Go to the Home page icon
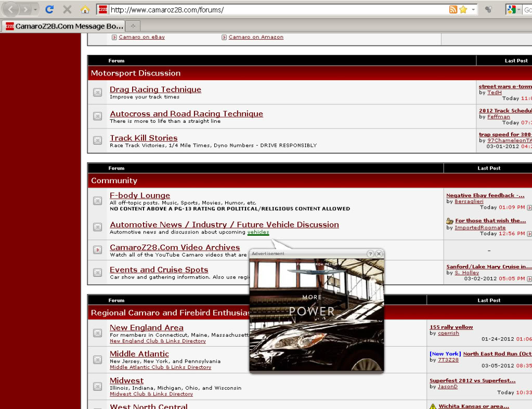Screen dimensions: 532x409 pyautogui.click(x=85, y=9)
